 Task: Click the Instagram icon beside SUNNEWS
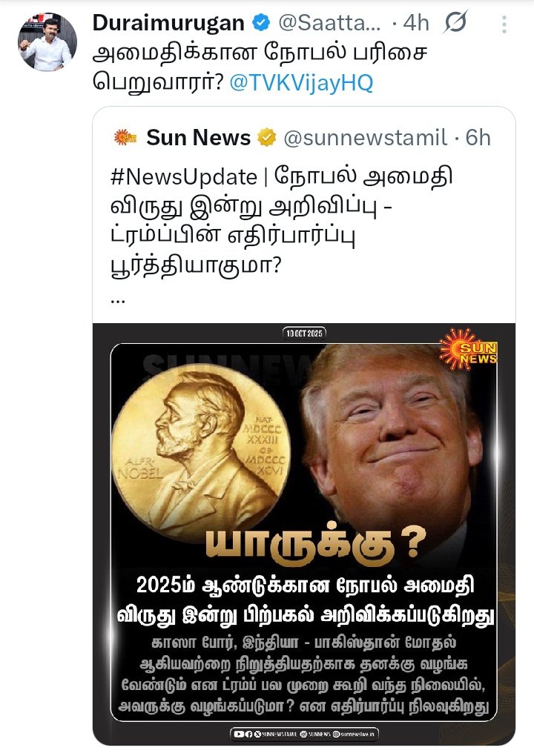pyautogui.click(x=303, y=734)
